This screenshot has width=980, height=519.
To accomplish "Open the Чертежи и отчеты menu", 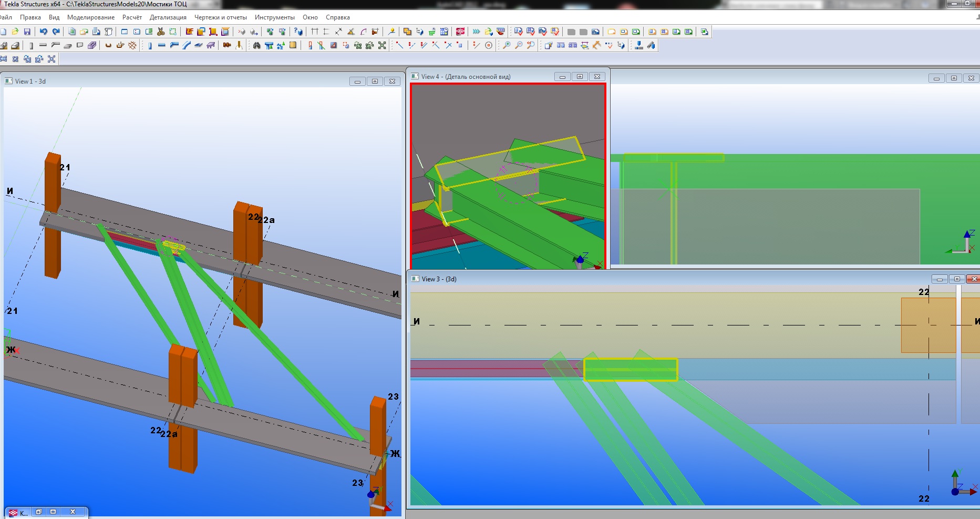I will 220,17.
